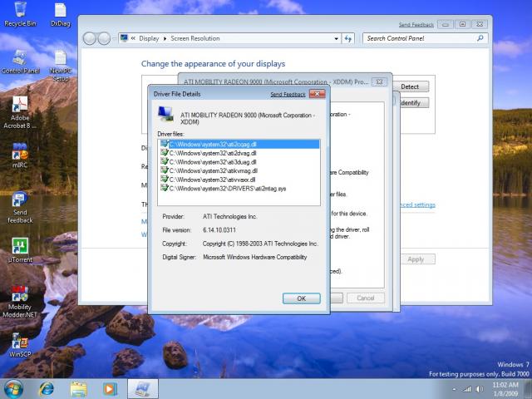Viewport: 532px width, 399px height.
Task: Click Send Feedback link in Driver File Details
Action: [288, 94]
